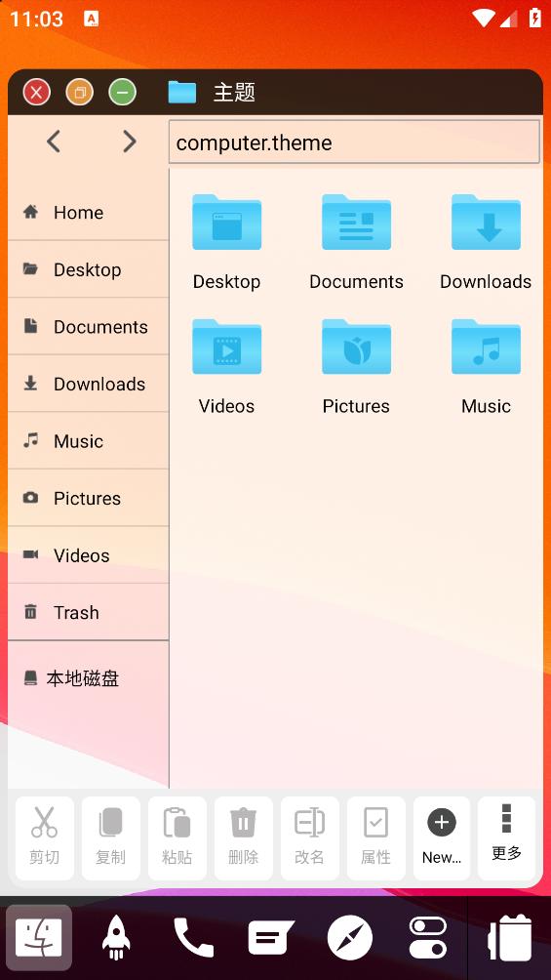Open the phone dialer from dock
Image resolution: width=551 pixels, height=980 pixels.
click(x=193, y=937)
